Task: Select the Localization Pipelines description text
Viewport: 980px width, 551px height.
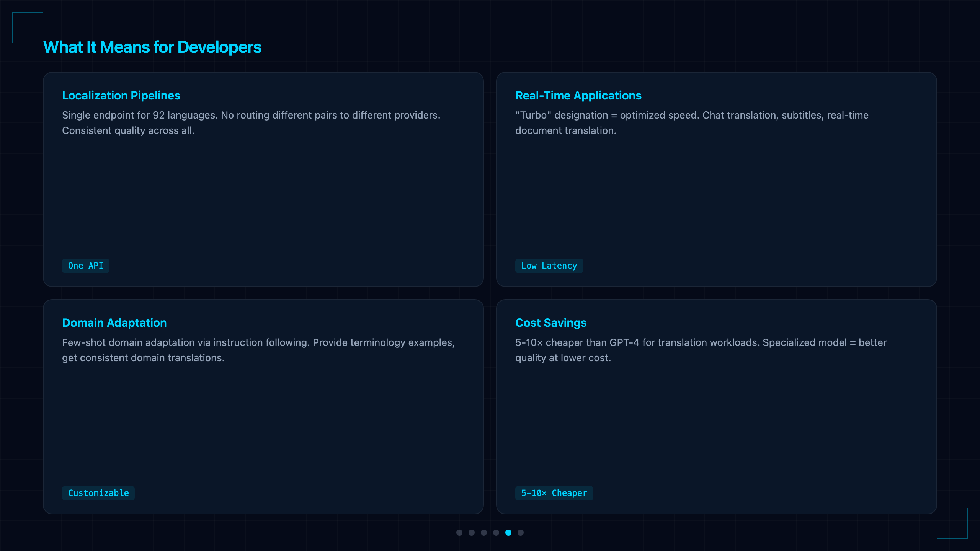Action: (251, 123)
